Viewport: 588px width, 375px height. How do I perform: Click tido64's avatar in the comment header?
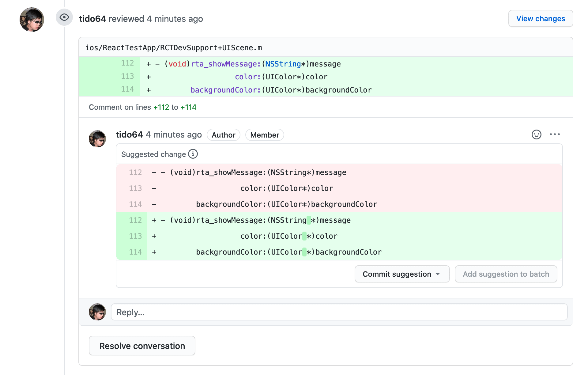pos(97,138)
